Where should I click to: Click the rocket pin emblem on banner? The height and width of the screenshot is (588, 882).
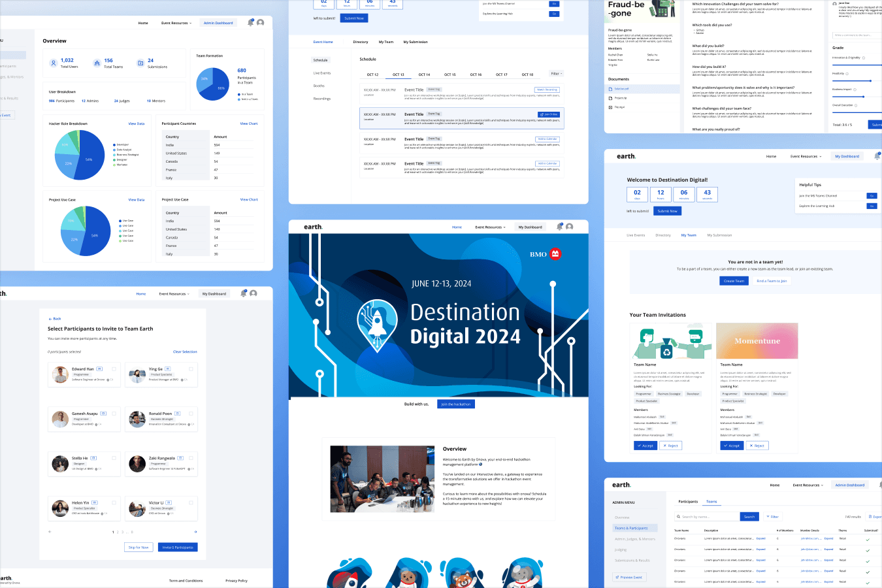pyautogui.click(x=377, y=325)
